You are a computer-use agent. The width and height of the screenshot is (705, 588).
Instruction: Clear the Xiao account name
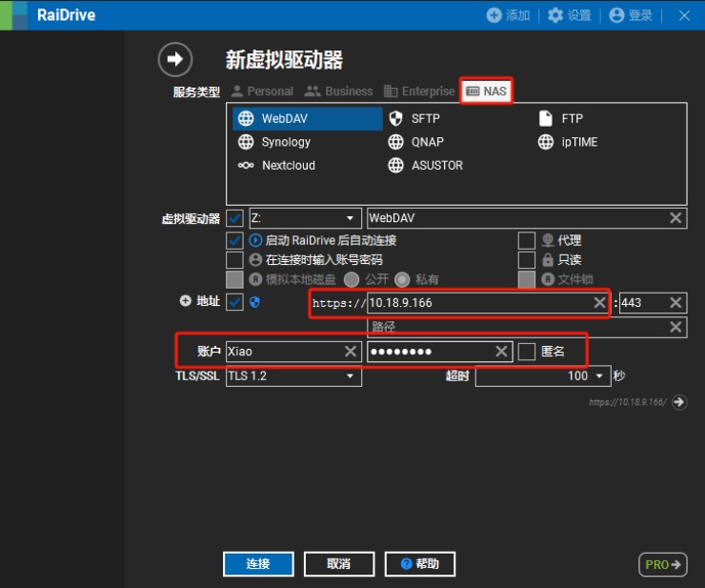click(351, 352)
